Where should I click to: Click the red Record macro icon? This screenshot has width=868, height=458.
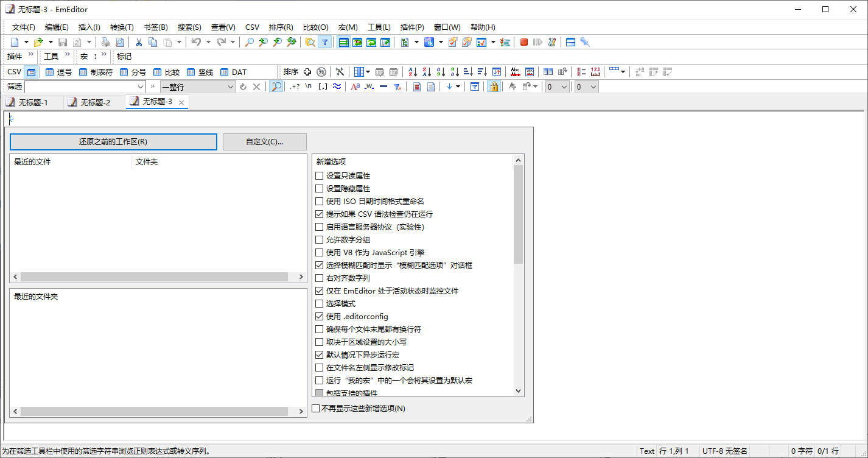(x=523, y=42)
